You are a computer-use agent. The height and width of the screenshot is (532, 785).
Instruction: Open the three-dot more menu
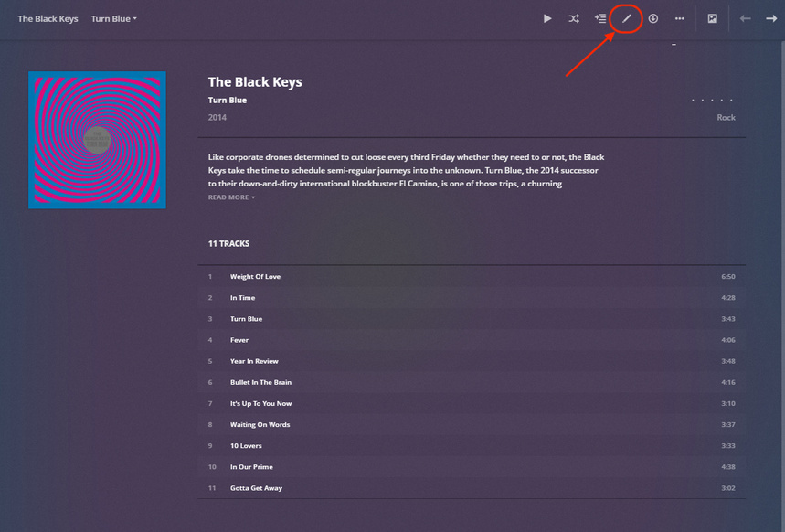680,18
